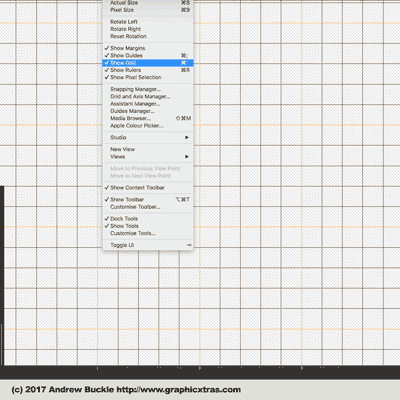Toggle Show Pixel Selection

[148, 77]
